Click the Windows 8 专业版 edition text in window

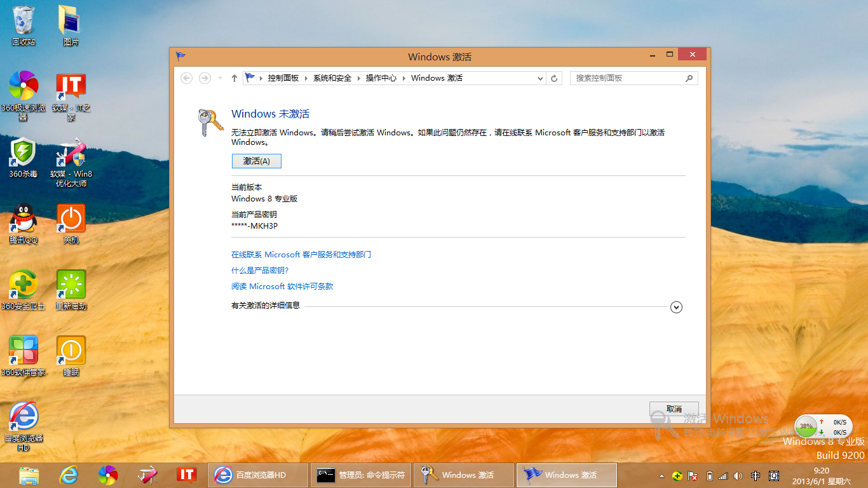point(264,199)
